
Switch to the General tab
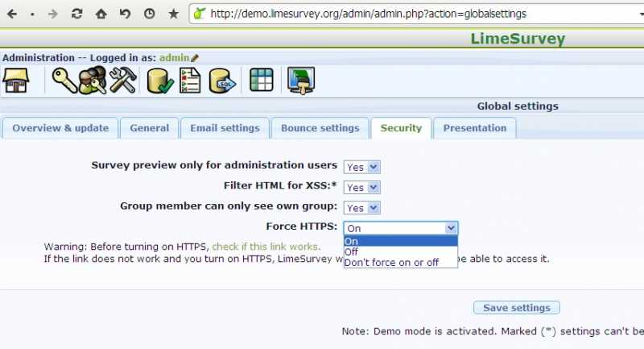tap(150, 128)
